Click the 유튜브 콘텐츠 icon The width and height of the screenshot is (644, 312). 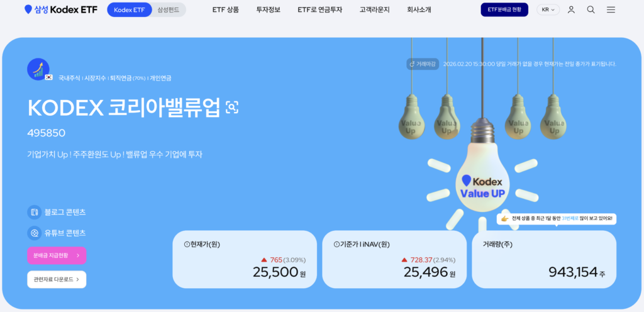(x=35, y=233)
